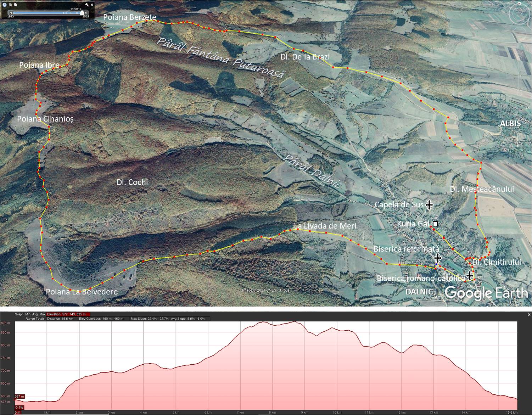Close the elevation profile panel
Image resolution: width=532 pixels, height=415 pixels.
(x=529, y=314)
